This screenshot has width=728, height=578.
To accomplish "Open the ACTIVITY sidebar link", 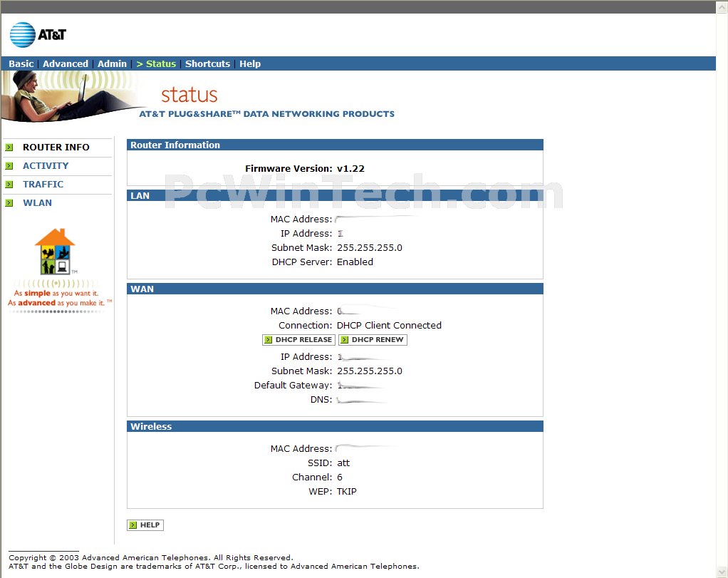I will click(46, 166).
